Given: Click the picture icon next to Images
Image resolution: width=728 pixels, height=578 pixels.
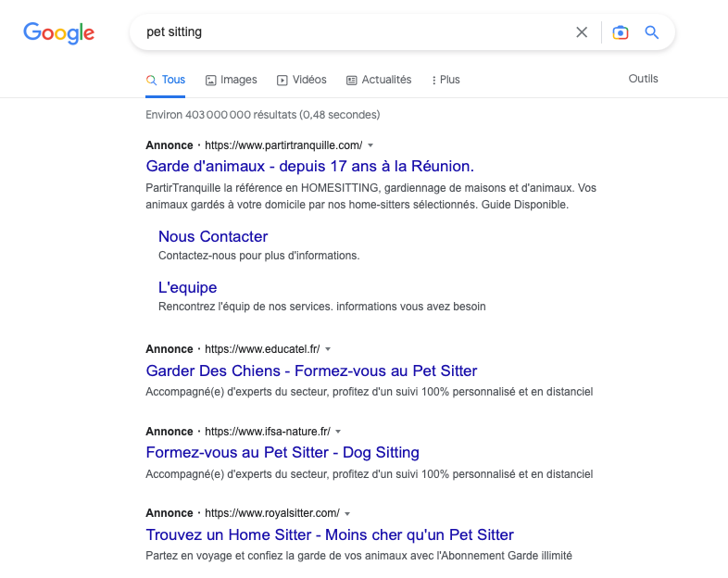Looking at the screenshot, I should pyautogui.click(x=211, y=81).
